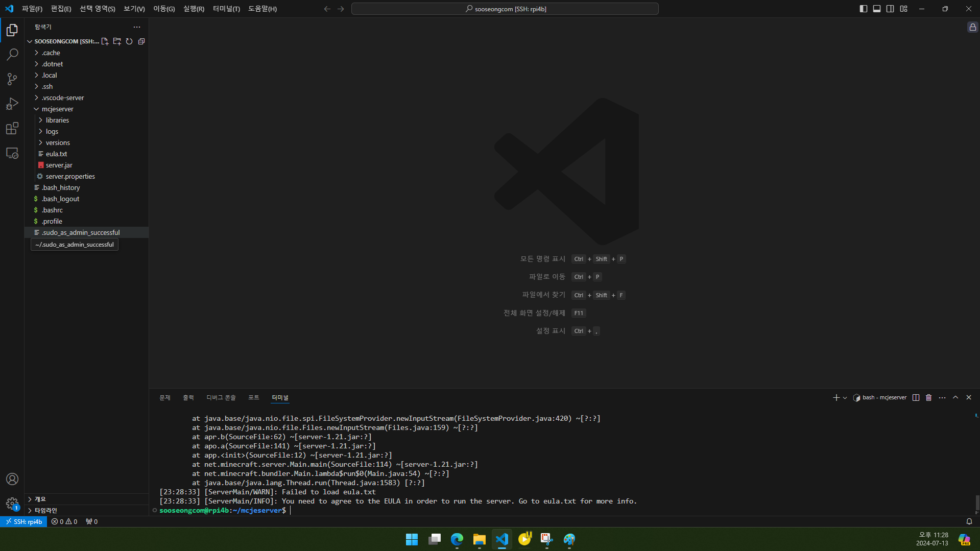Image resolution: width=980 pixels, height=551 pixels.
Task: Collapse the mcjeserver folder
Action: pos(87,109)
